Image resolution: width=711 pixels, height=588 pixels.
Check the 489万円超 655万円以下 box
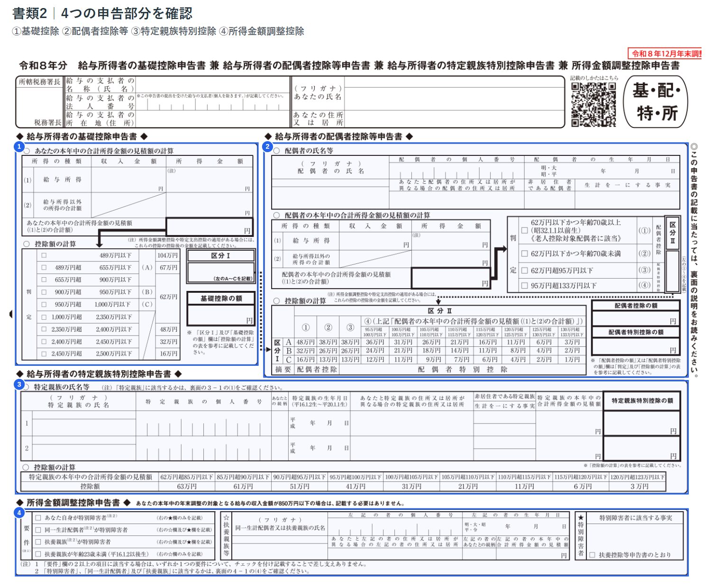[x=44, y=267]
